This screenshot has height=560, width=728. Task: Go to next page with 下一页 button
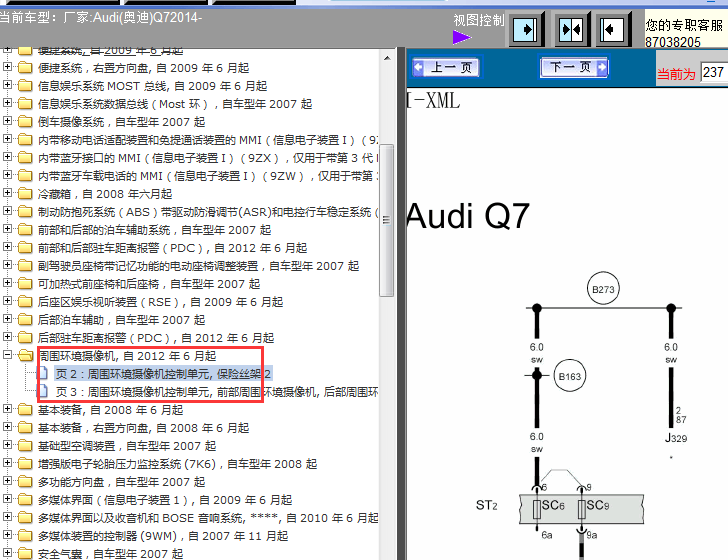click(x=573, y=68)
